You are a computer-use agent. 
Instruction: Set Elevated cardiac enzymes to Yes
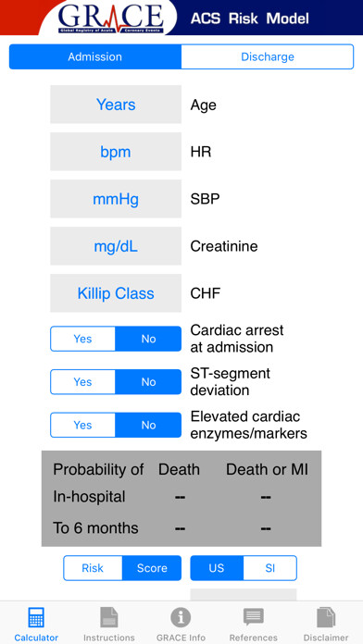tap(82, 425)
